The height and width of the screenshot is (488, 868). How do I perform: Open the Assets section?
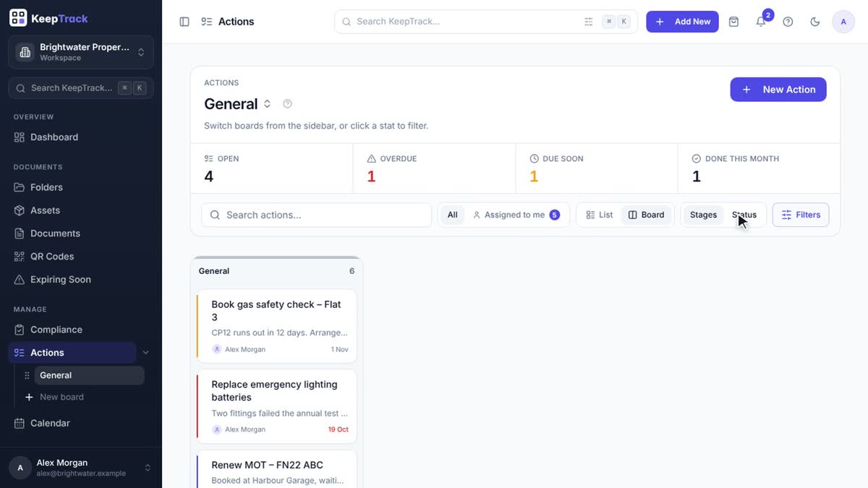pos(81,210)
